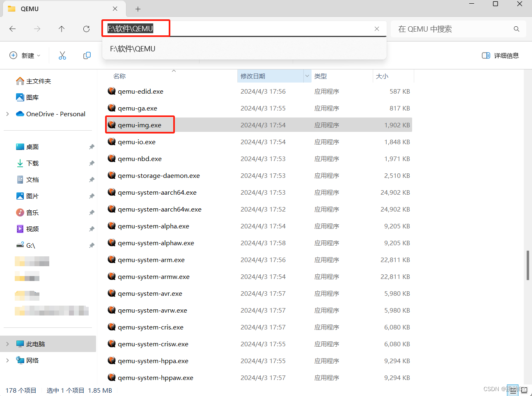Open a new tab with plus button
Viewport: 532px width, 396px height.
tap(138, 9)
